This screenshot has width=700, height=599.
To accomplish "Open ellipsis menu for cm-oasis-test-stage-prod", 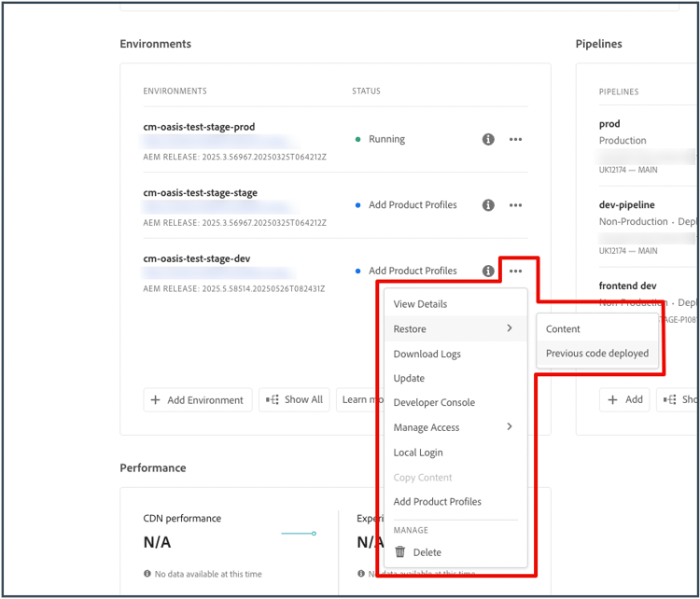I will tap(515, 139).
